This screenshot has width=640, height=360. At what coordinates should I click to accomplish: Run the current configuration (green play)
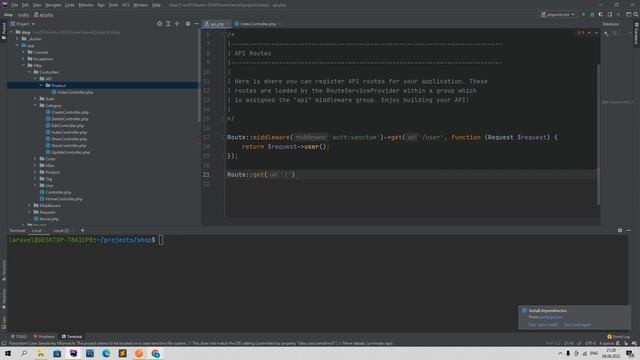584,14
